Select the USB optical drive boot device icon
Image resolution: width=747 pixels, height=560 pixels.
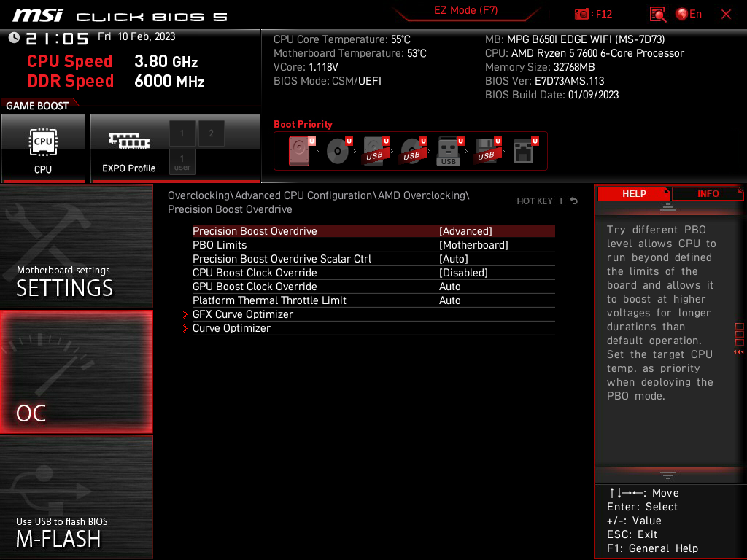pyautogui.click(x=413, y=151)
